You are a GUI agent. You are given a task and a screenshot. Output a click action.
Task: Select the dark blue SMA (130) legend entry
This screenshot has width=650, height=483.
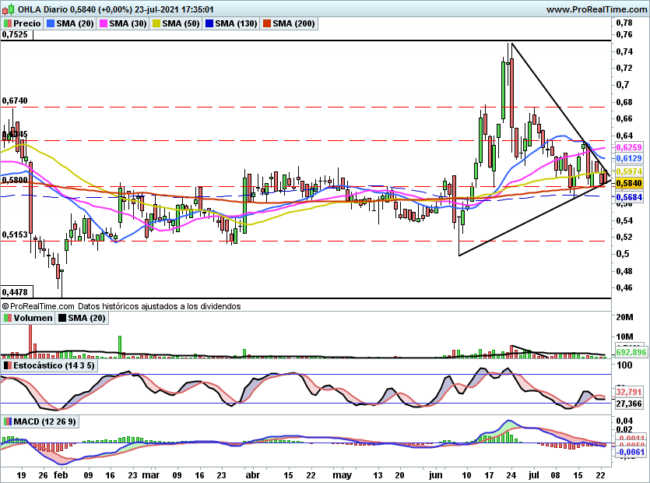coord(231,24)
